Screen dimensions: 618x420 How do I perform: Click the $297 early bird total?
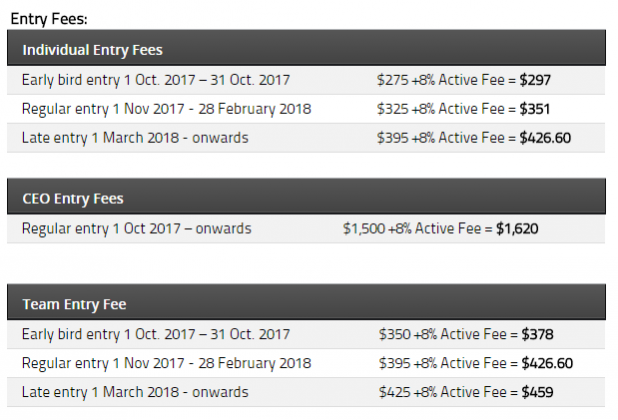[535, 80]
